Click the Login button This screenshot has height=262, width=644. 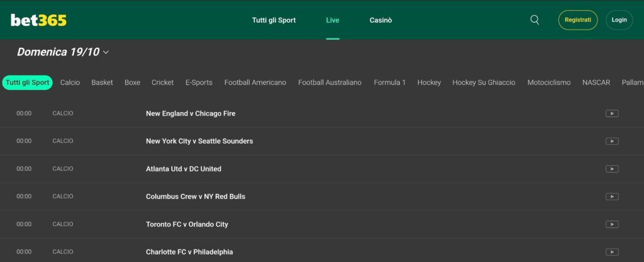(619, 20)
